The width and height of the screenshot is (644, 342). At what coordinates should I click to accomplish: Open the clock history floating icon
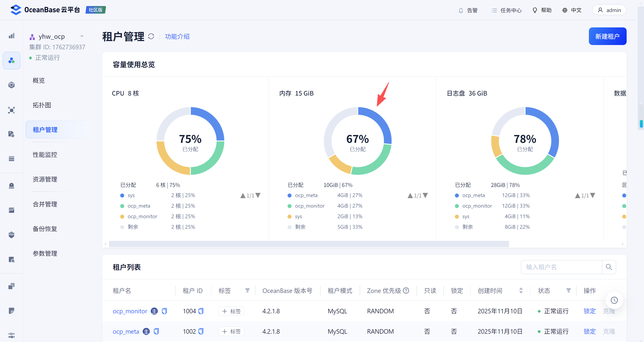[614, 300]
